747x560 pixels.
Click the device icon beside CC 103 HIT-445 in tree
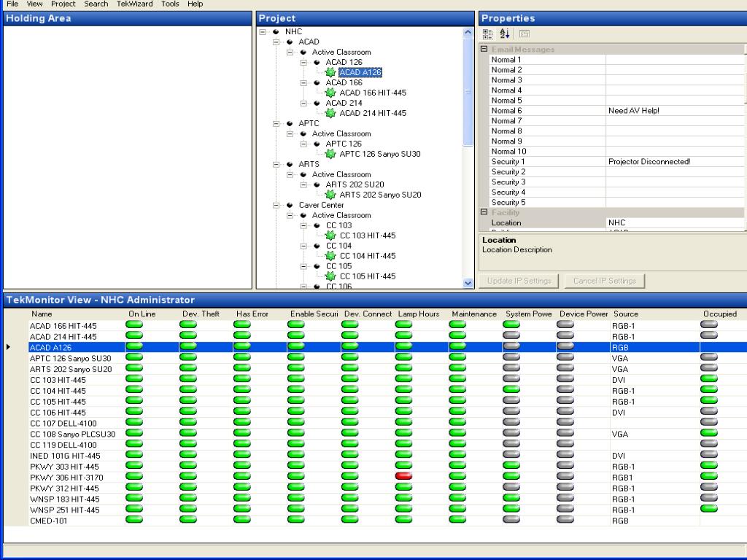click(x=330, y=236)
